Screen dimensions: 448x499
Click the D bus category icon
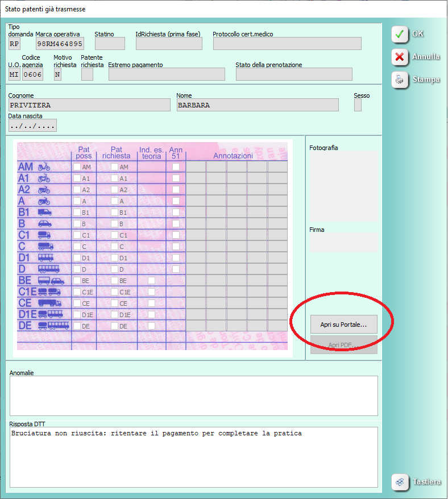(x=48, y=269)
